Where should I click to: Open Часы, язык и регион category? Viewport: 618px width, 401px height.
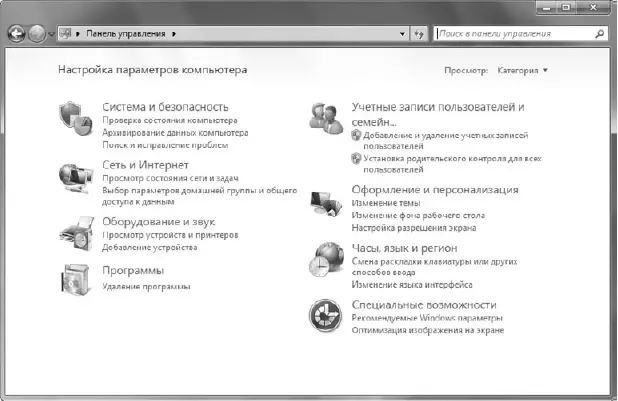pos(404,248)
